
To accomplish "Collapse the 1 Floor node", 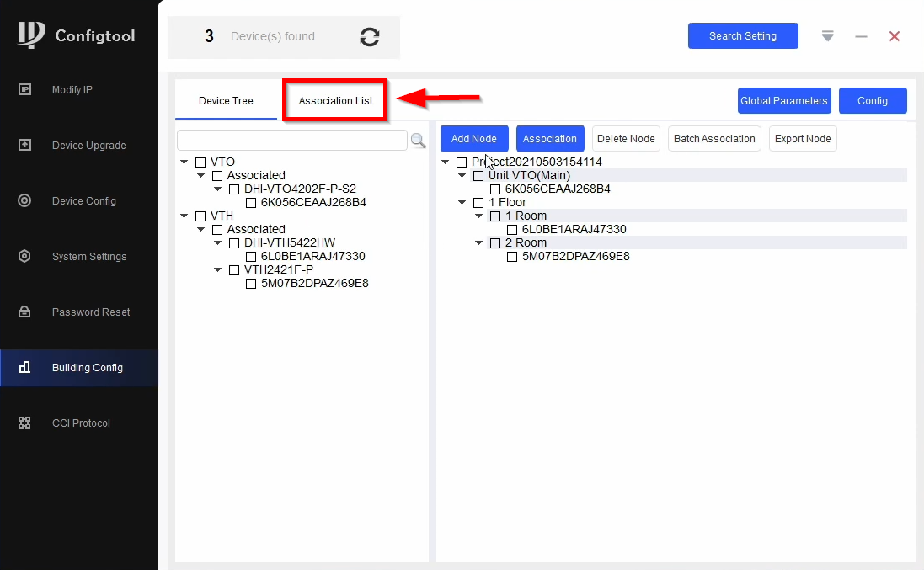I will coord(462,203).
